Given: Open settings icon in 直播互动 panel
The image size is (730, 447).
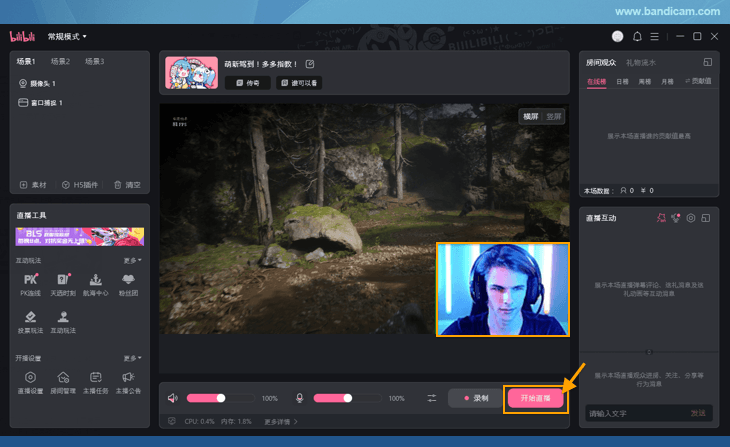Looking at the screenshot, I should click(x=691, y=217).
